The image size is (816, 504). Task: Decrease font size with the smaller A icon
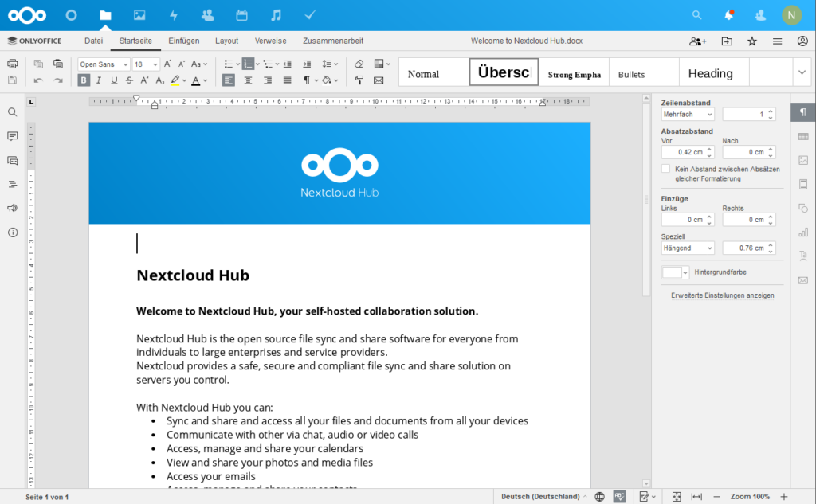tap(182, 64)
